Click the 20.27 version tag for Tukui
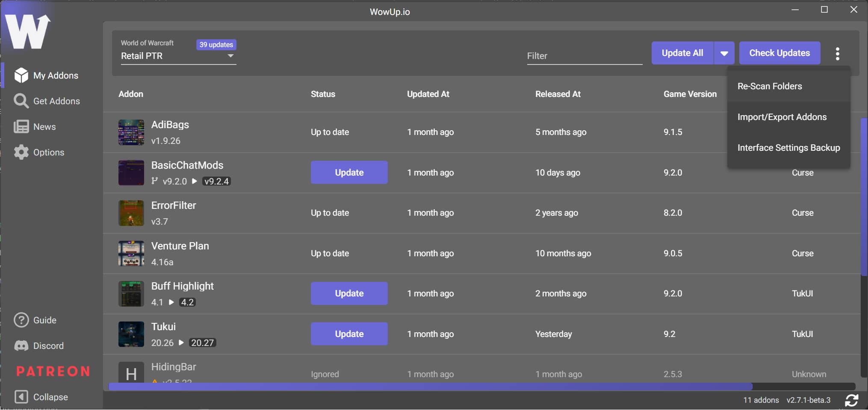 tap(202, 343)
